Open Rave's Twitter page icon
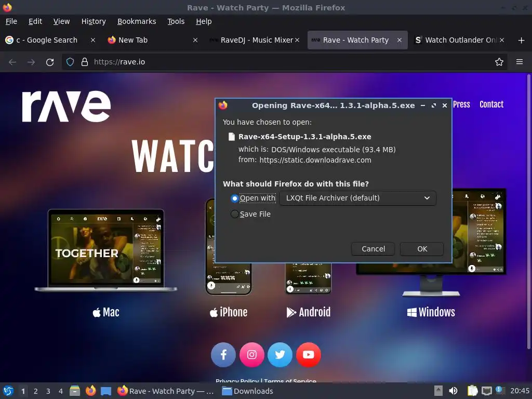Screen dimensions: 532x399 (280, 355)
